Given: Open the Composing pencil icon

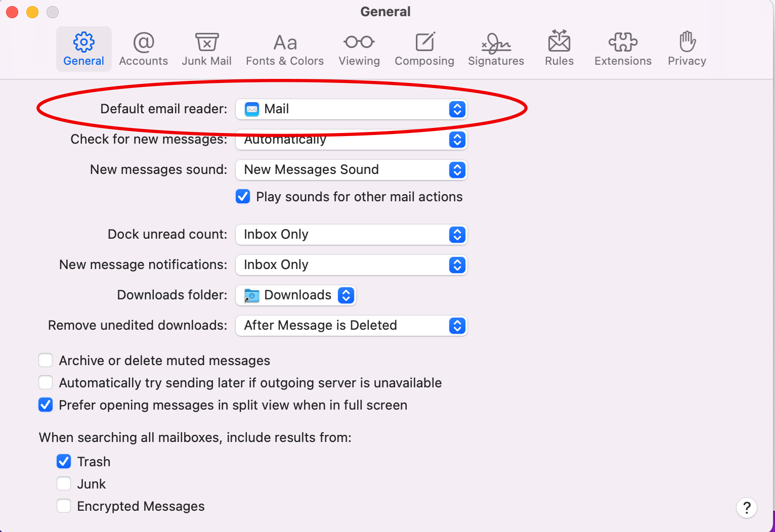Looking at the screenshot, I should pyautogui.click(x=425, y=42).
